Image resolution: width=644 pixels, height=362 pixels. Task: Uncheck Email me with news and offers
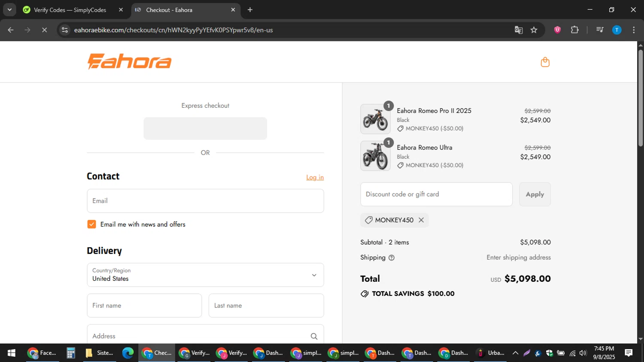[x=91, y=224]
